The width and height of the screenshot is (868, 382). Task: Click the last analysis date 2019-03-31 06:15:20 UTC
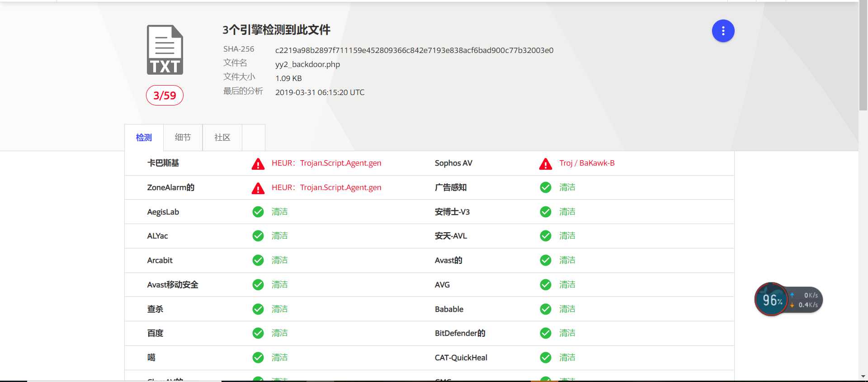click(320, 92)
